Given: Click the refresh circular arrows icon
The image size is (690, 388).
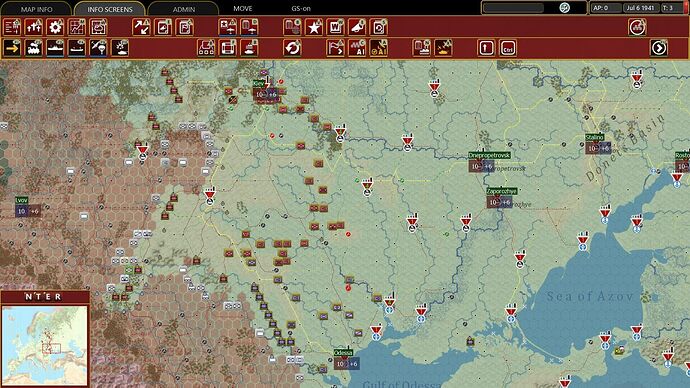Looking at the screenshot, I should click(293, 48).
